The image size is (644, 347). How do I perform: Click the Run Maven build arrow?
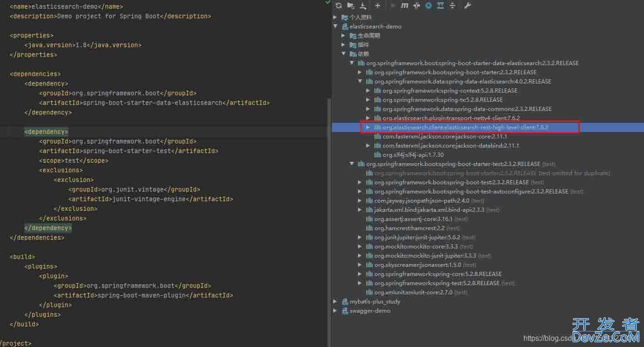pos(393,6)
